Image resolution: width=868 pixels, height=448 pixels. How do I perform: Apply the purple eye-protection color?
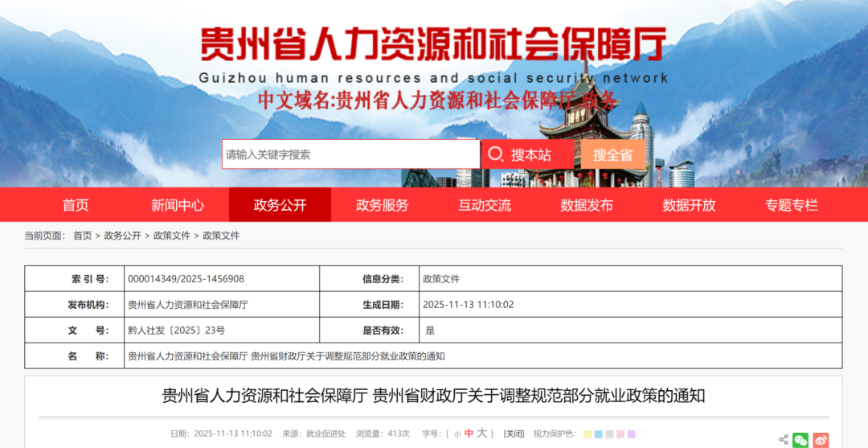632,434
